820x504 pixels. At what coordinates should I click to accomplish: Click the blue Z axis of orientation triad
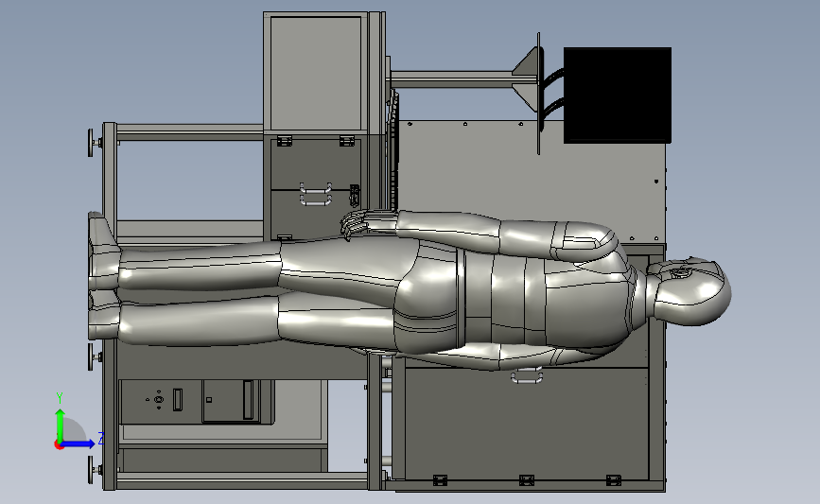coord(79,443)
